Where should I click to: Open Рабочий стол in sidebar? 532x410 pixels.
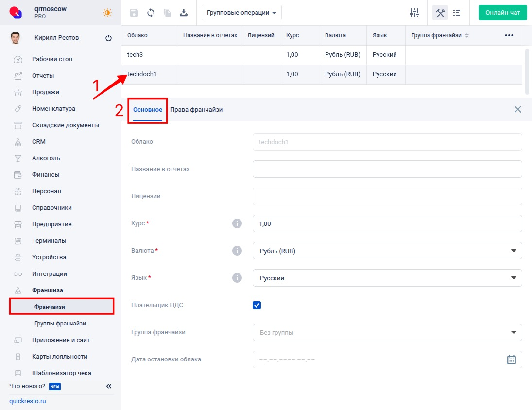[52, 59]
